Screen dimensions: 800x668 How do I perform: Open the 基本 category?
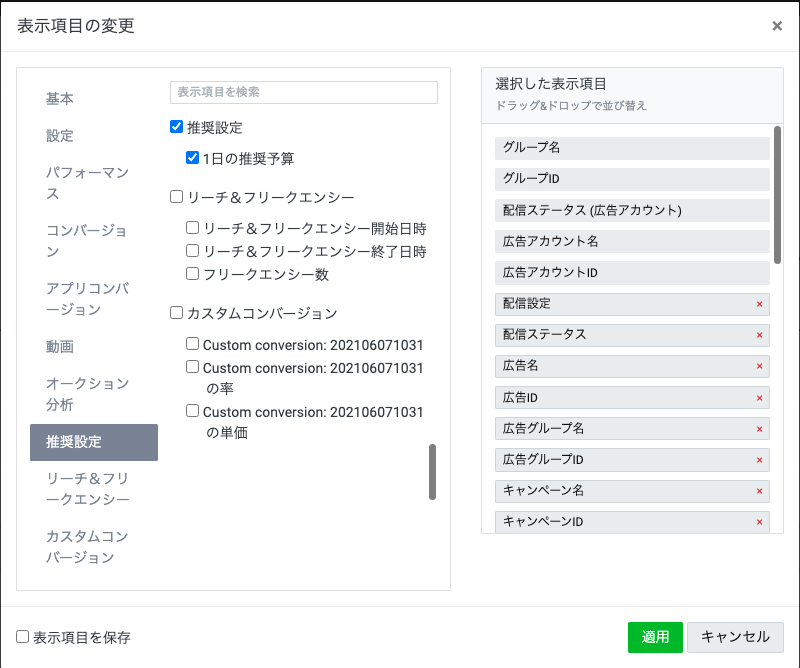pyautogui.click(x=60, y=99)
